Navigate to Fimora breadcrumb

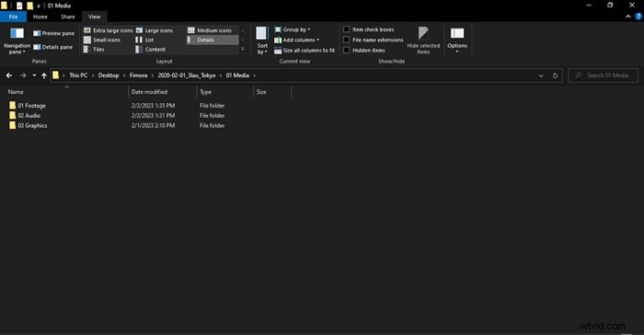pyautogui.click(x=138, y=75)
